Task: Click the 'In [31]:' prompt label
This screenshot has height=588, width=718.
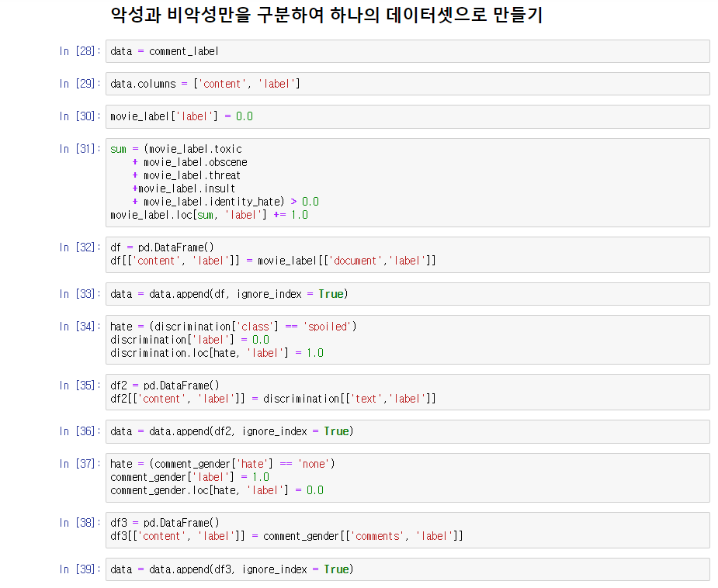Action: pyautogui.click(x=80, y=149)
